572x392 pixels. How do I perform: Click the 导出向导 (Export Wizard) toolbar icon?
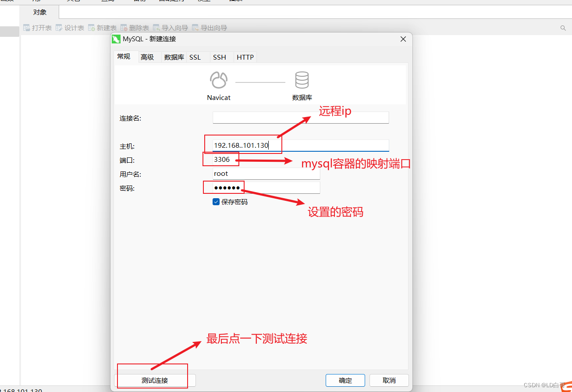pyautogui.click(x=195, y=28)
